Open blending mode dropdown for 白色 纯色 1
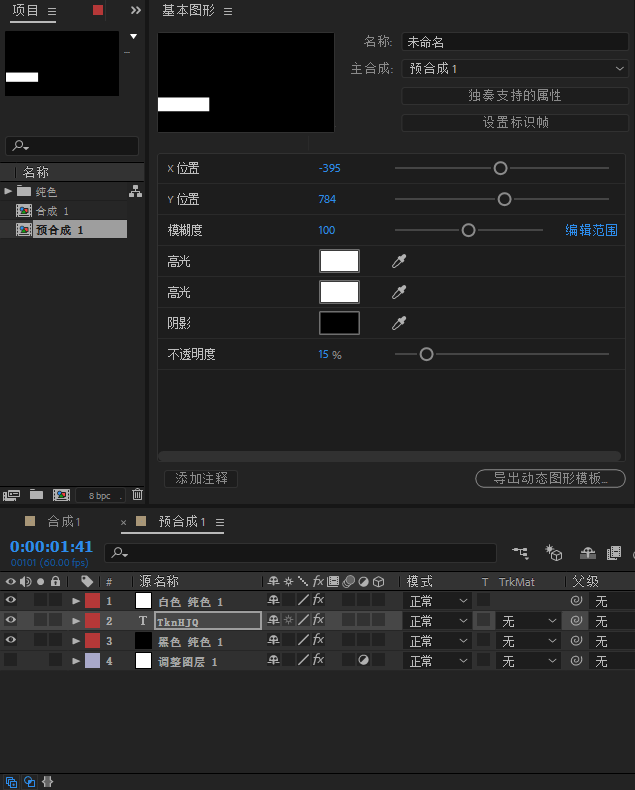 point(437,601)
